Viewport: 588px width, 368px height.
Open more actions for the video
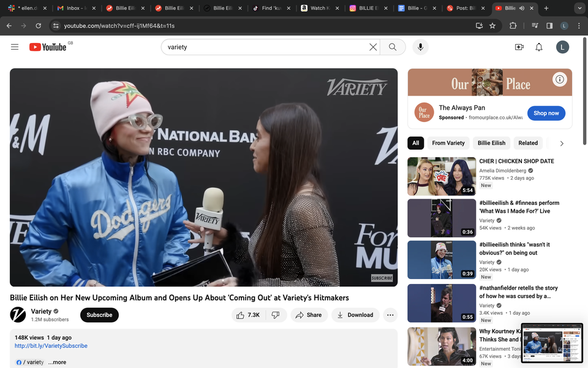[390, 315]
